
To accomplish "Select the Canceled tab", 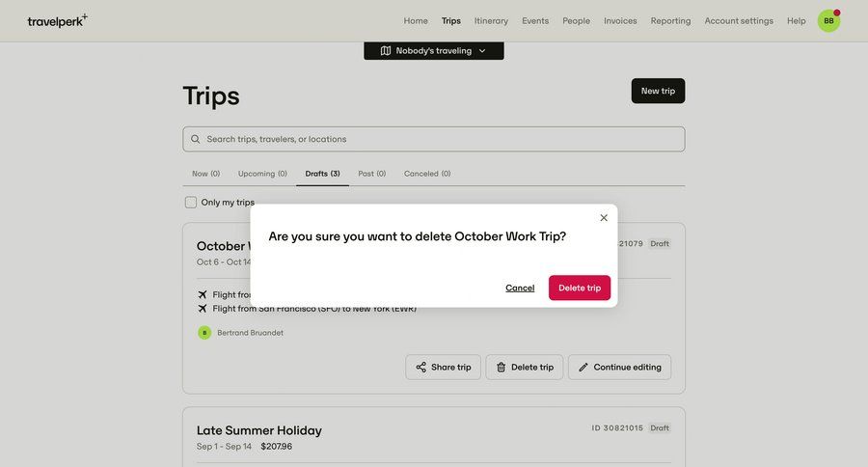I will (x=426, y=174).
